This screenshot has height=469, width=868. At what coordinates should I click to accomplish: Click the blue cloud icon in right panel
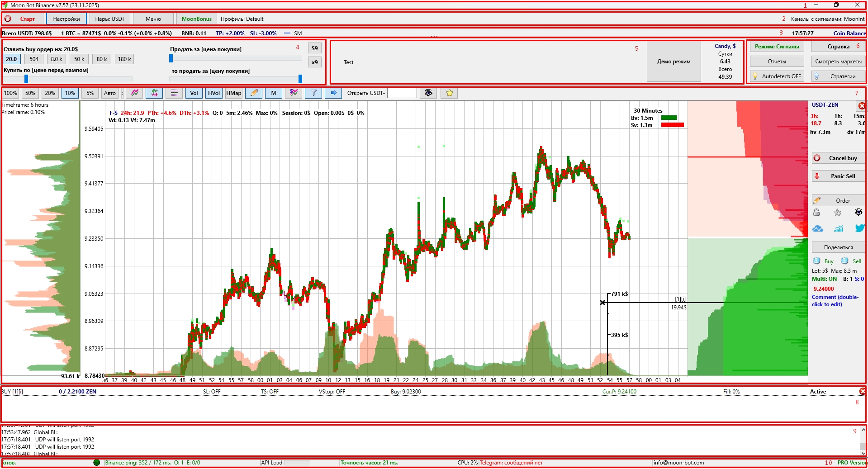pos(817,228)
